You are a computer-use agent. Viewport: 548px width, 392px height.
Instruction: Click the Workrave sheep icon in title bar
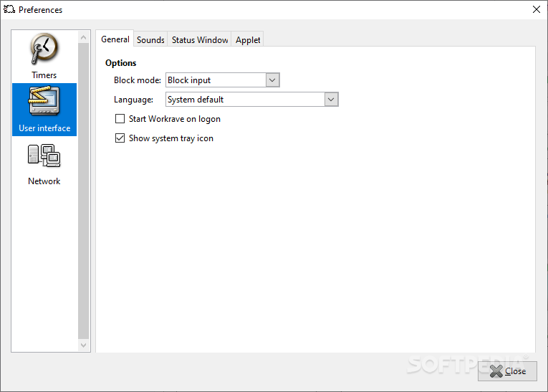(9, 9)
